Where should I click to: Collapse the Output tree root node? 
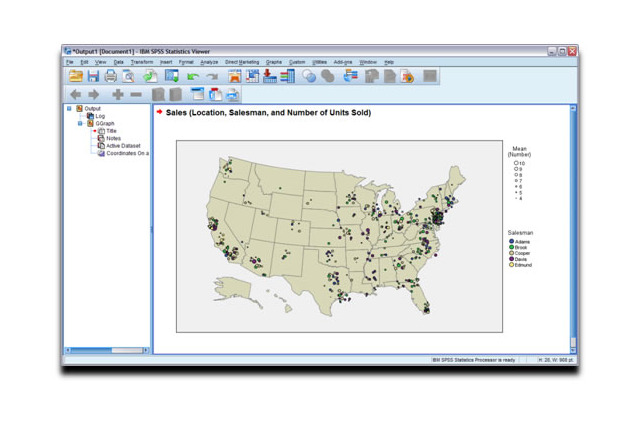point(69,109)
